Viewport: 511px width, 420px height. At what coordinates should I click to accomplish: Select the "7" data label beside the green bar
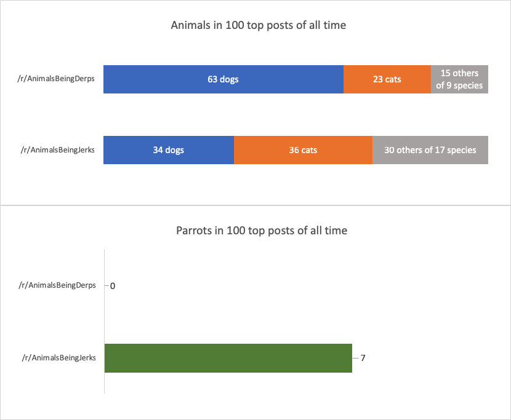coord(363,358)
